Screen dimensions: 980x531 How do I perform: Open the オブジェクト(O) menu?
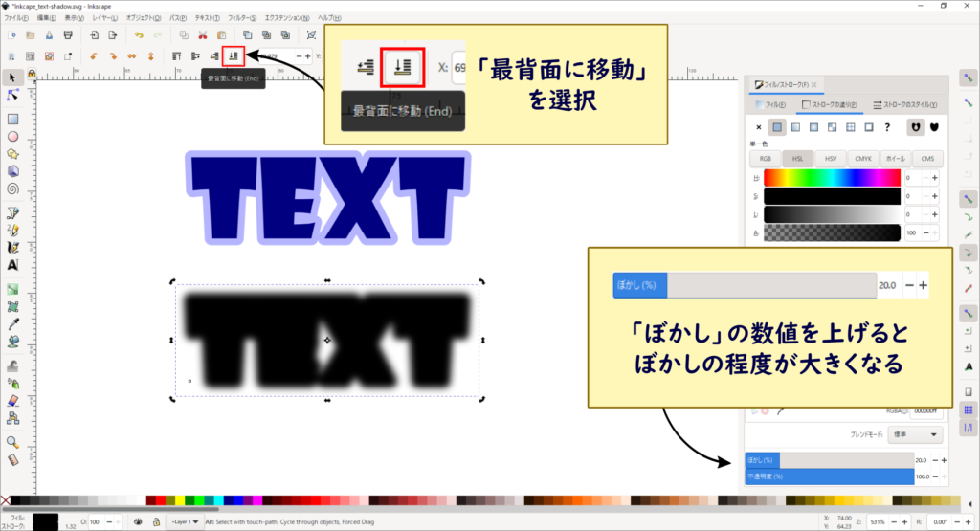[144, 18]
